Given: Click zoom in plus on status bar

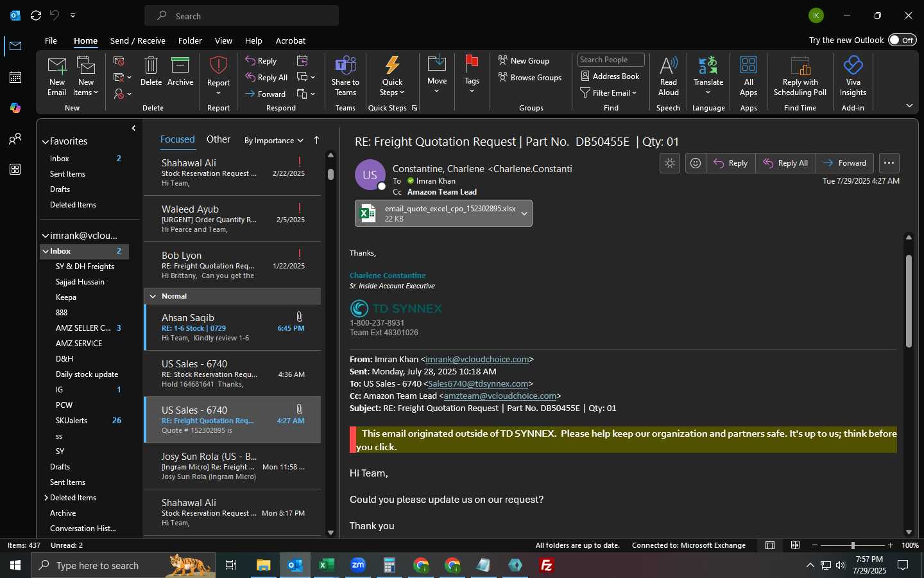Looking at the screenshot, I should pos(890,545).
